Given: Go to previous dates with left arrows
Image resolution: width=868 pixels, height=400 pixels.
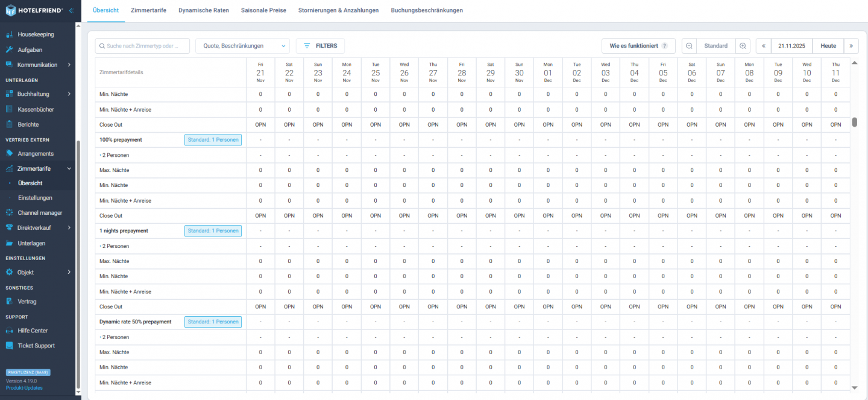Looking at the screenshot, I should 764,46.
